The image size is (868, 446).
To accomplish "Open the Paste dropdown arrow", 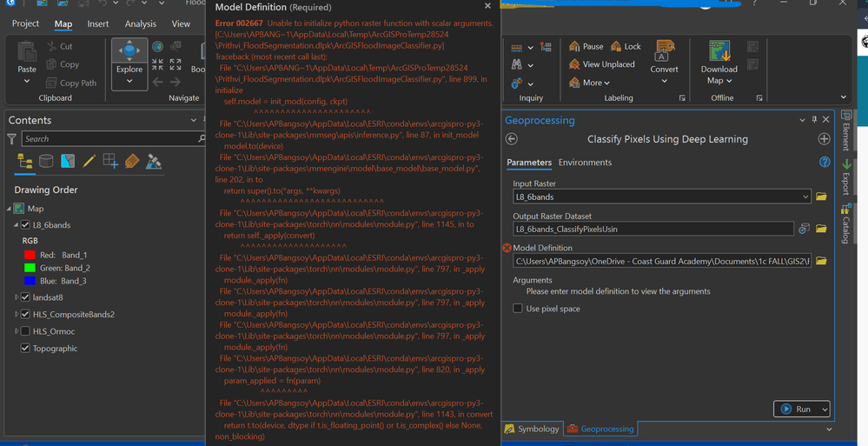I will (27, 82).
